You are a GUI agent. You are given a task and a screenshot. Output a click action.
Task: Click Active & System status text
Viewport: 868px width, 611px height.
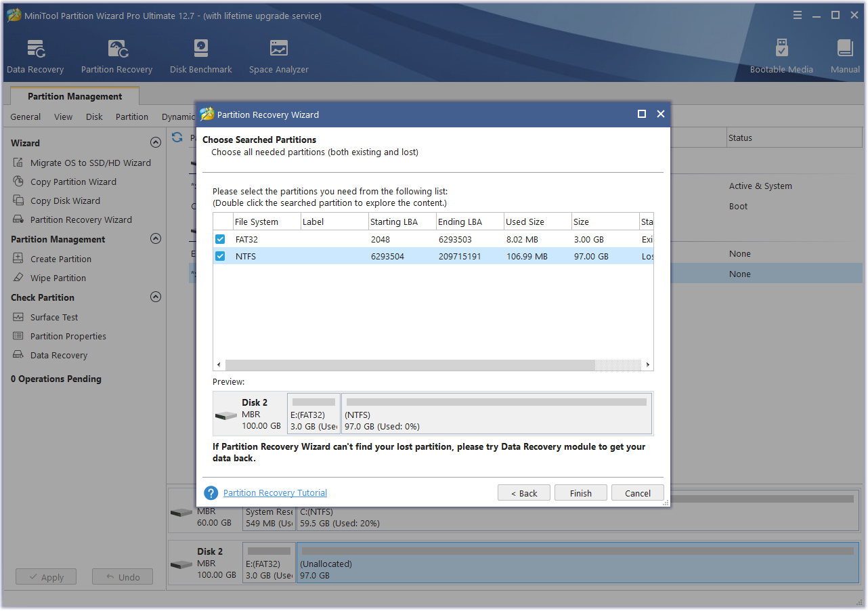[760, 186]
